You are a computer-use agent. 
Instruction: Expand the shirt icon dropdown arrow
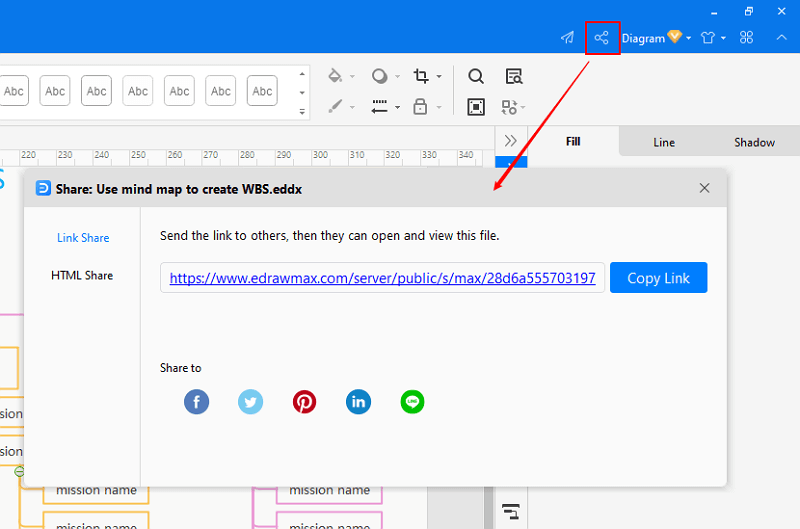[723, 38]
